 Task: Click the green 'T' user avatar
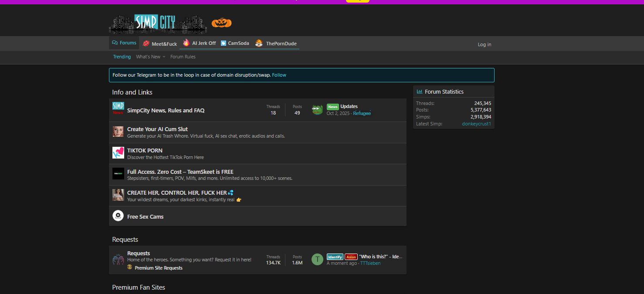tap(317, 260)
